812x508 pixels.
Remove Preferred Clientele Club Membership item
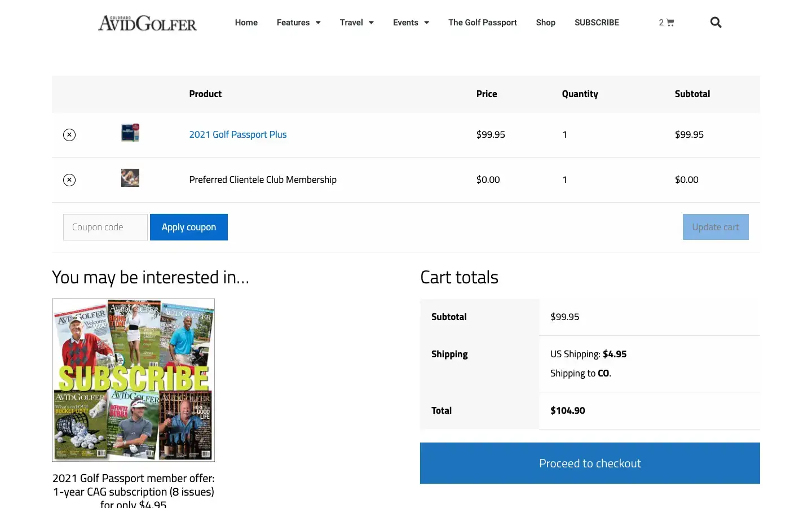[69, 180]
